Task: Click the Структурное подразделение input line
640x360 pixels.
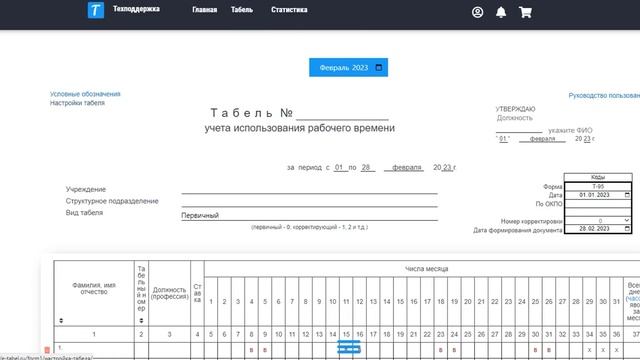Action: point(309,202)
